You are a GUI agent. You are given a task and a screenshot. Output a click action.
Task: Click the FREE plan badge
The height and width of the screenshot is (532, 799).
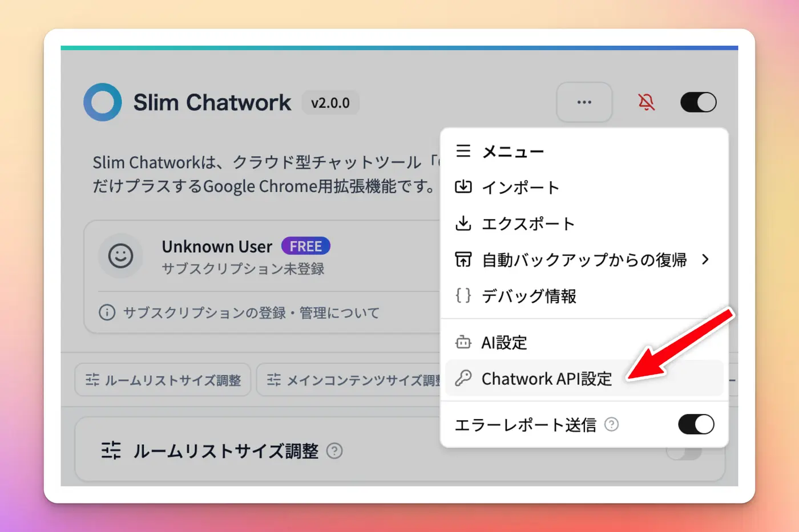point(306,246)
